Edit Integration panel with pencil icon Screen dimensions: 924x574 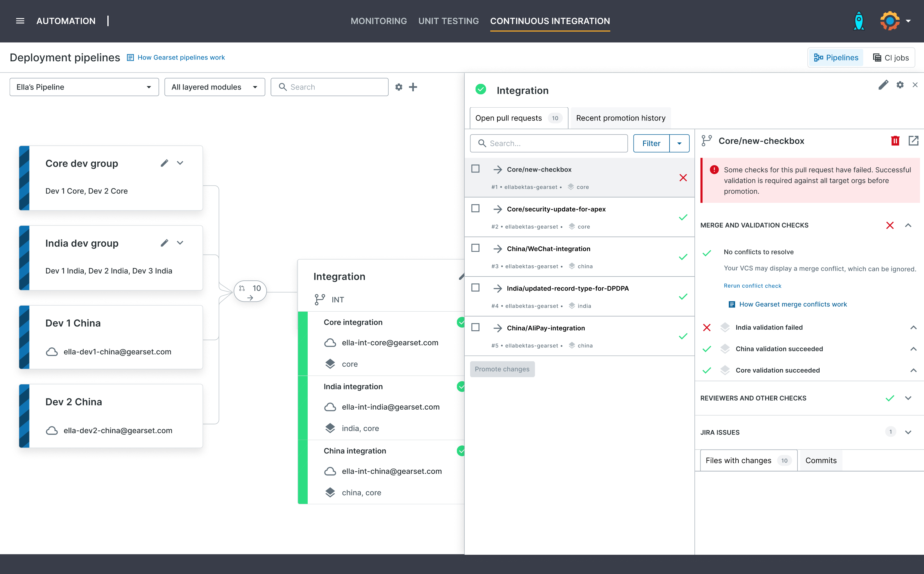(883, 85)
